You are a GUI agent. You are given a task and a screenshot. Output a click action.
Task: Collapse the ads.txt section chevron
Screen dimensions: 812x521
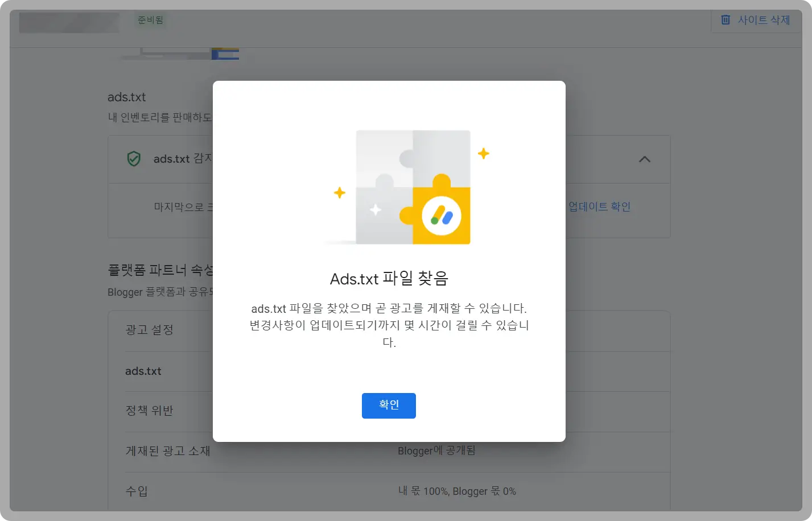(644, 159)
